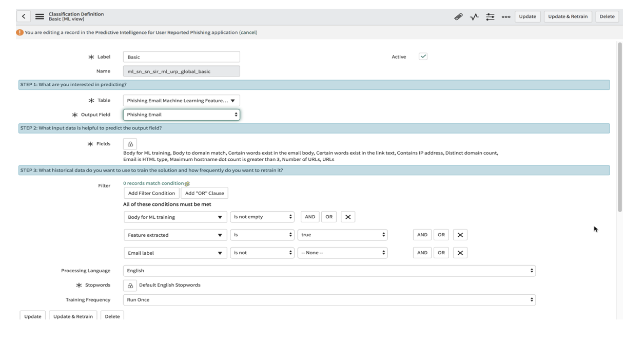This screenshot has height=340, width=644.
Task: Open the Email label field dropdown
Action: coord(175,253)
